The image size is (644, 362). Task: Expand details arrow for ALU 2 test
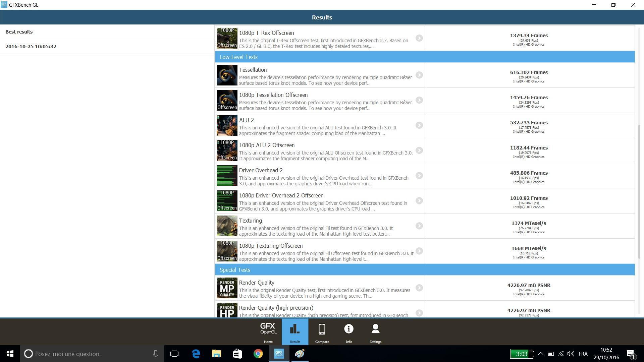(x=419, y=125)
